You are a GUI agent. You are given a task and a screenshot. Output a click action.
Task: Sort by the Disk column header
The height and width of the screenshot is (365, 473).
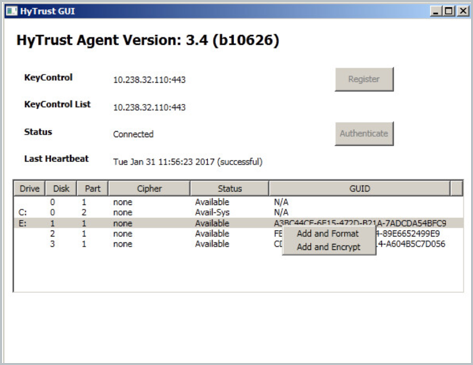(61, 189)
